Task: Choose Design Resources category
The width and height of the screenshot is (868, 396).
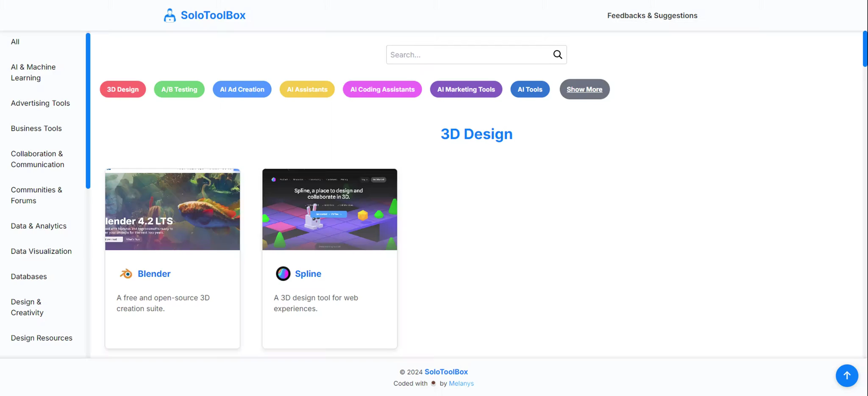Action: 42,338
